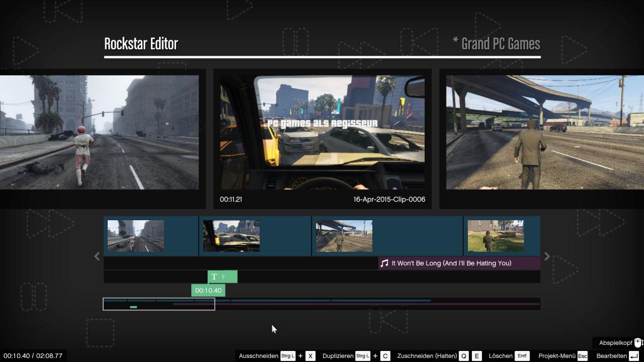The height and width of the screenshot is (362, 644).
Task: Click the mouse icon next to Abspielkopf
Action: [x=638, y=343]
